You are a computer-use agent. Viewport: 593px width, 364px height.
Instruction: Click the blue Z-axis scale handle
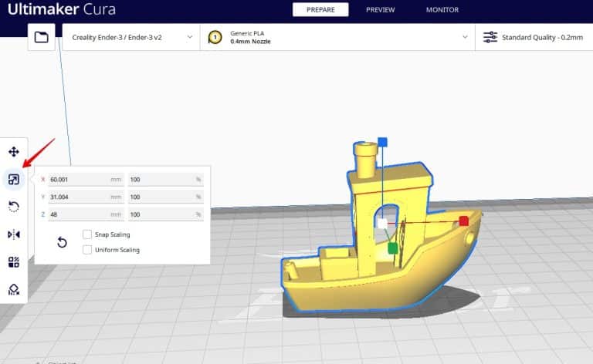382,143
